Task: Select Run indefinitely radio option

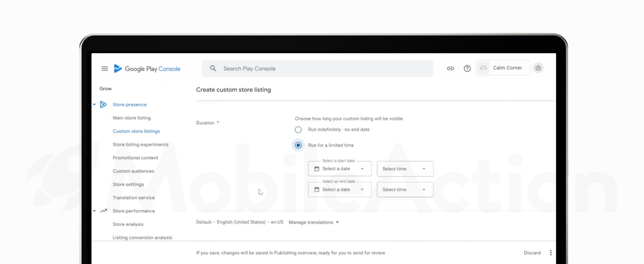Action: [298, 130]
